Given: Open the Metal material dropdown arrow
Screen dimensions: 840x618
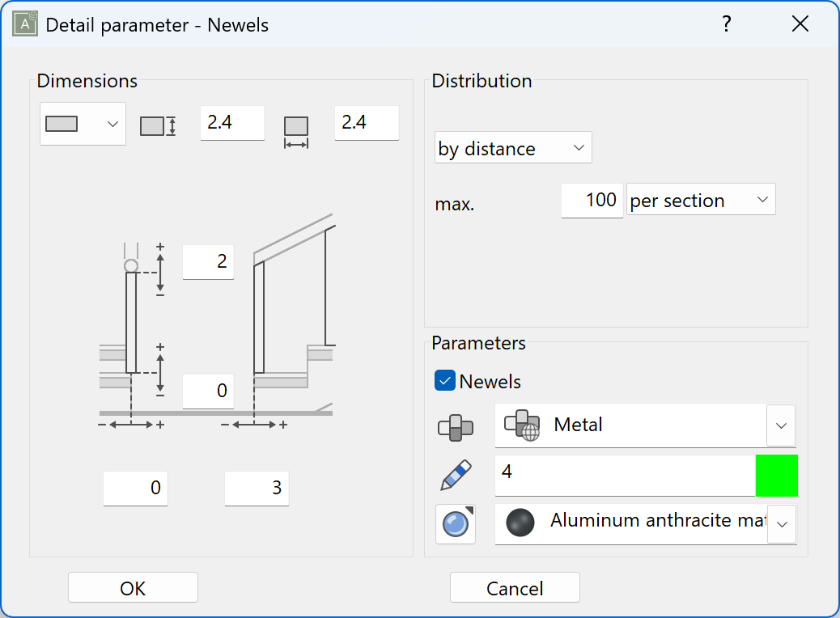Looking at the screenshot, I should pos(781,425).
